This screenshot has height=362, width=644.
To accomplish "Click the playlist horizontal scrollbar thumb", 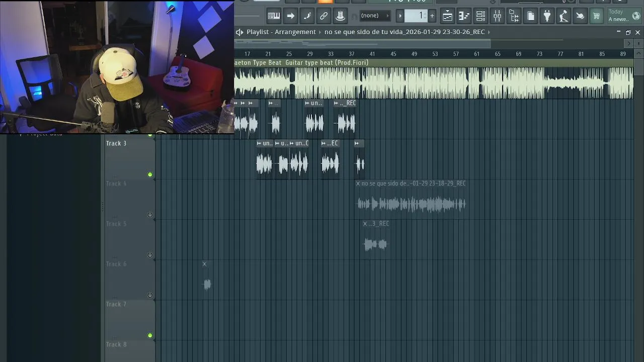I will (362, 44).
